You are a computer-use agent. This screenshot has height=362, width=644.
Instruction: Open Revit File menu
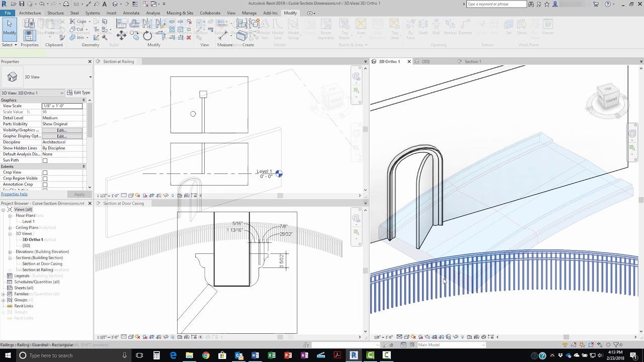coord(8,13)
